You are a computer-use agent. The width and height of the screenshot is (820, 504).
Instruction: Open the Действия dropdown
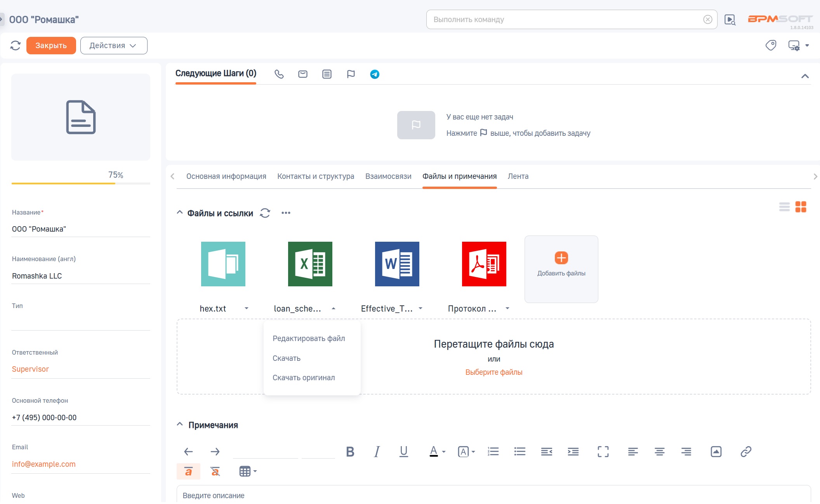point(113,45)
